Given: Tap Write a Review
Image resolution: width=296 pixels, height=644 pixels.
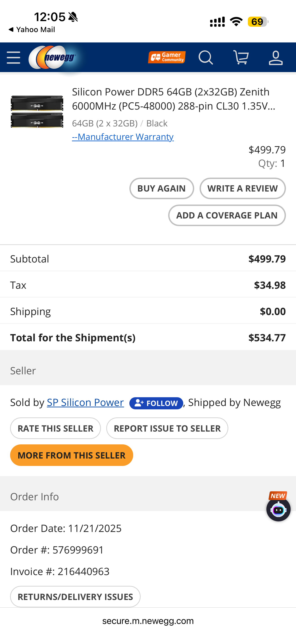Looking at the screenshot, I should click(242, 188).
